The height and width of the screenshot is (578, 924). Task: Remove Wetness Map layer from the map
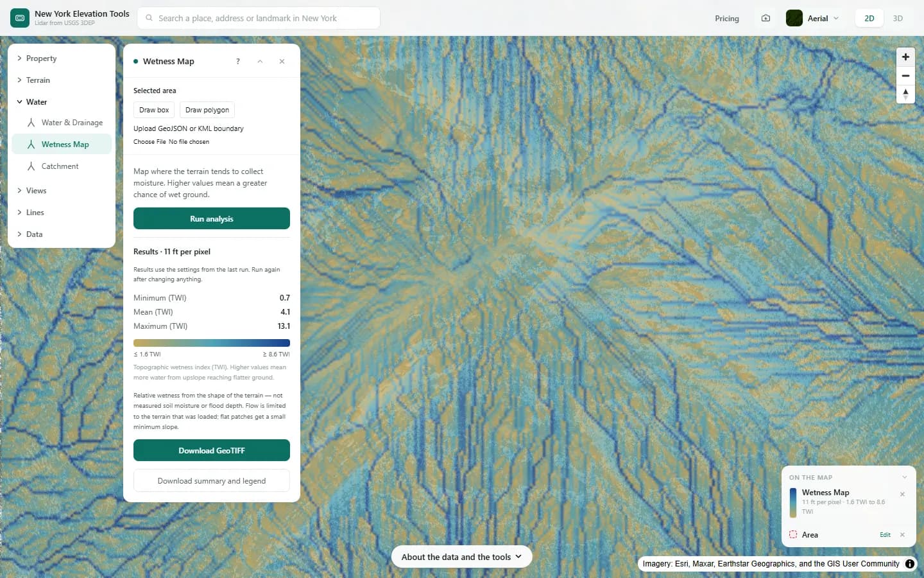tap(902, 494)
